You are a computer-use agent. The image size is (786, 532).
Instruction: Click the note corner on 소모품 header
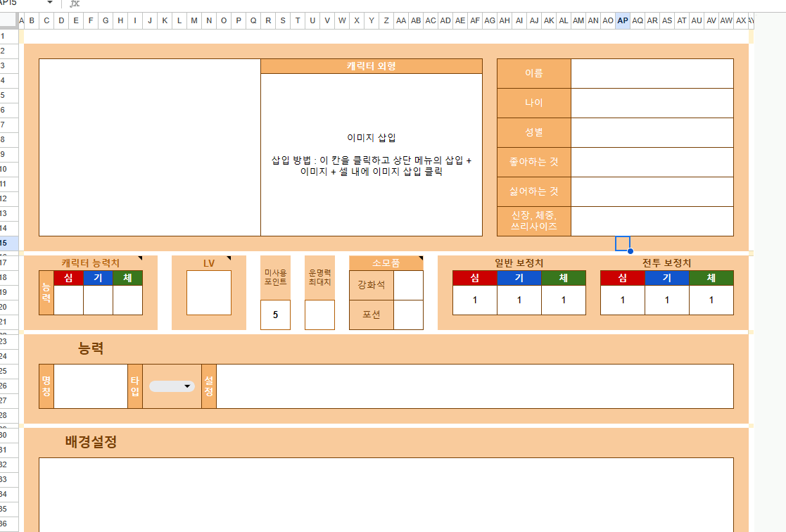click(x=421, y=258)
